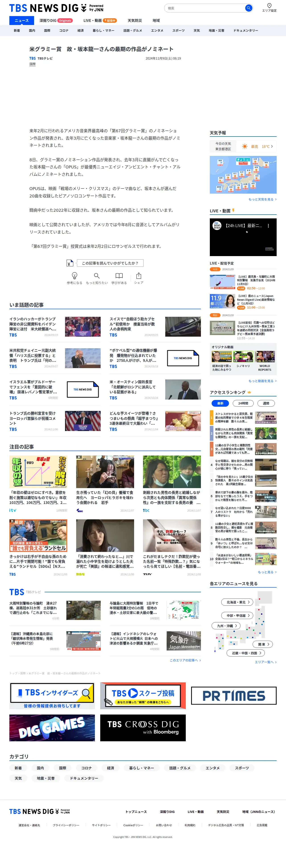Select 近畿・中国・四国 area button
This screenshot has height=868, width=286.
(246, 653)
